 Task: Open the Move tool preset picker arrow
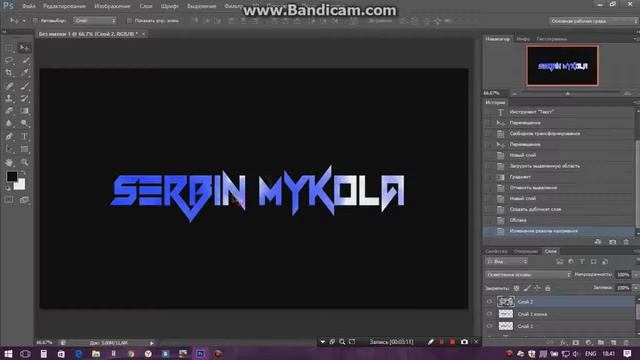coord(24,20)
